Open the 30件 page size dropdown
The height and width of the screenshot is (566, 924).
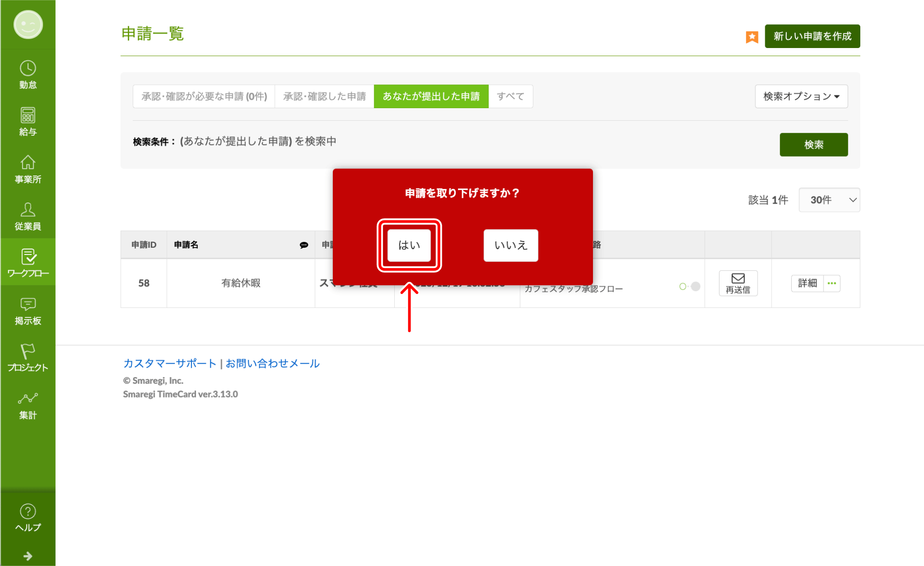click(829, 200)
